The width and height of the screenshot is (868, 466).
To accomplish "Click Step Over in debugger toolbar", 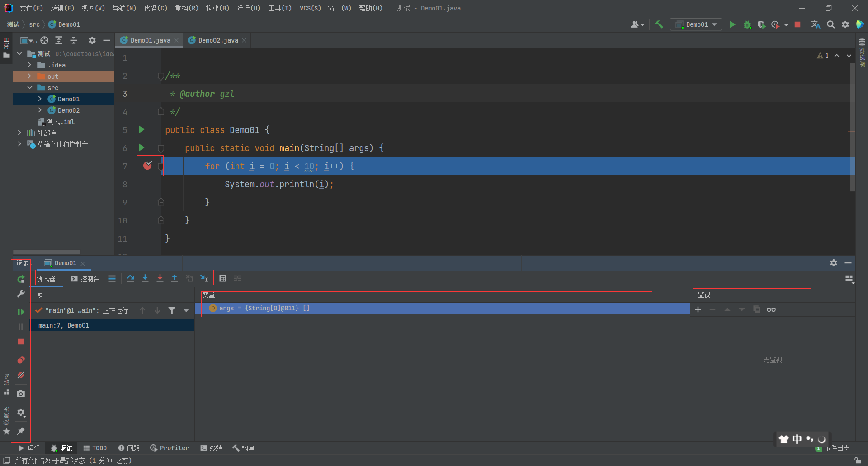I will tap(131, 278).
